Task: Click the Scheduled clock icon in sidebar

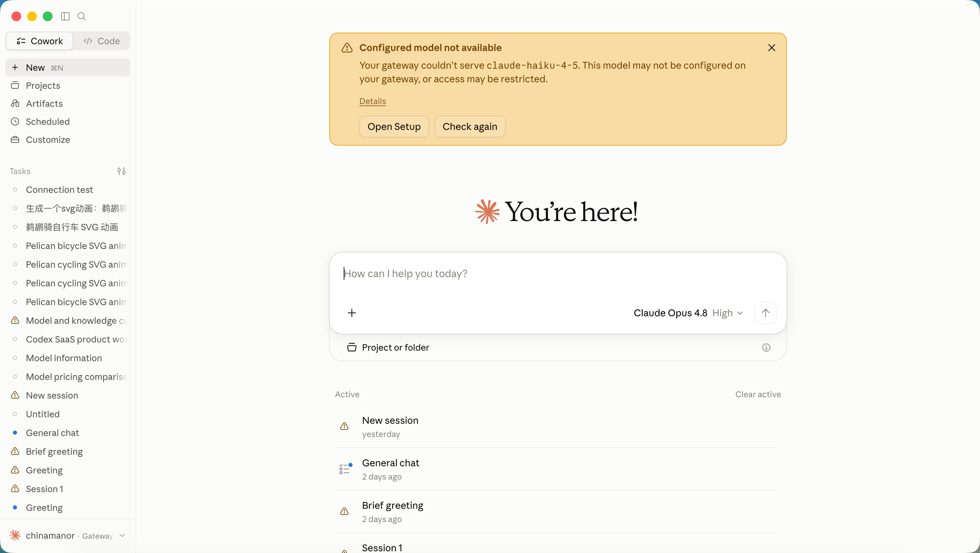Action: click(x=15, y=122)
